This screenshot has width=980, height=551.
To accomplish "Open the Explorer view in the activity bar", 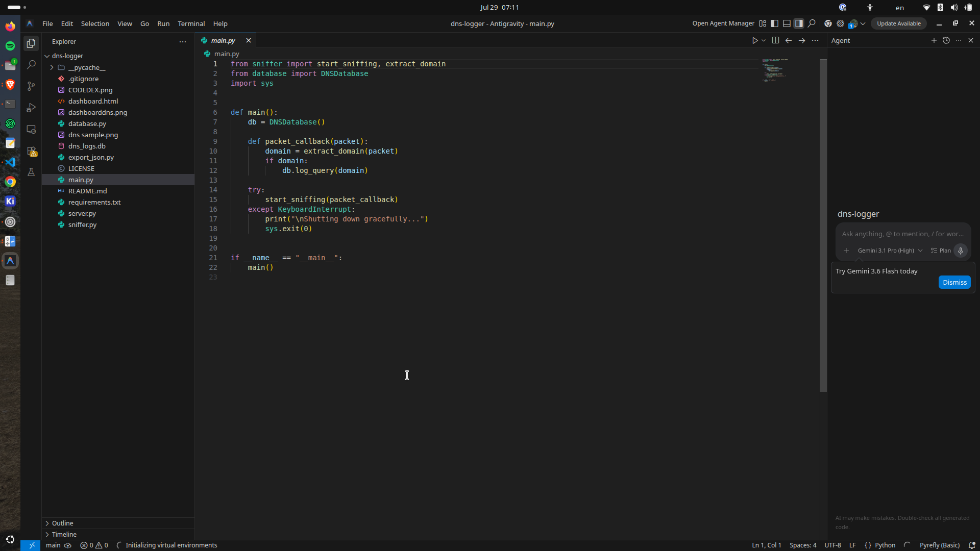I will pos(31,44).
